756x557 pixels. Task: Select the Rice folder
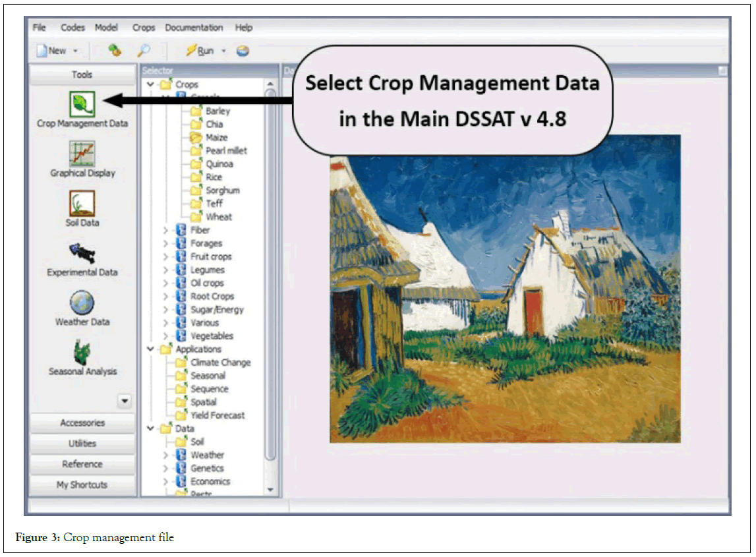pyautogui.click(x=206, y=177)
